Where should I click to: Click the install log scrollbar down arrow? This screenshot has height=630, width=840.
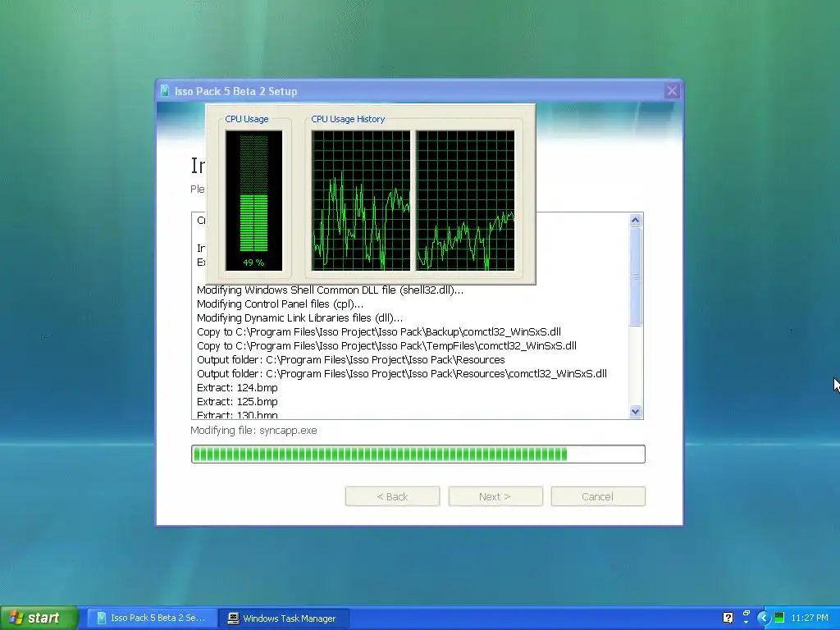point(636,412)
